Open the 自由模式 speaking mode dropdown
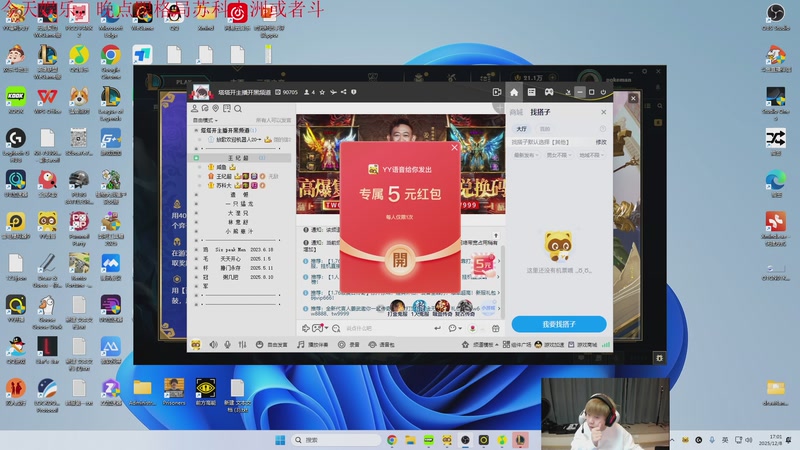Viewport: 800px width, 450px height. click(x=205, y=120)
